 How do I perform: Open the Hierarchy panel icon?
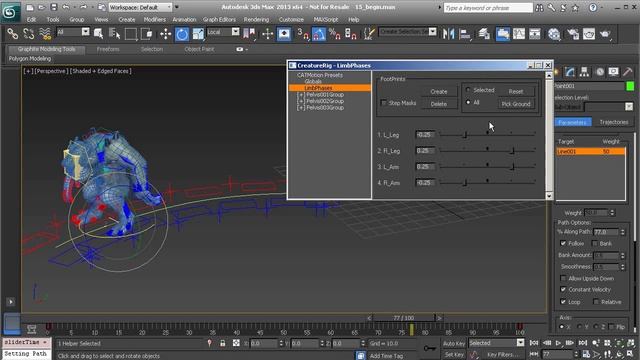pyautogui.click(x=584, y=72)
